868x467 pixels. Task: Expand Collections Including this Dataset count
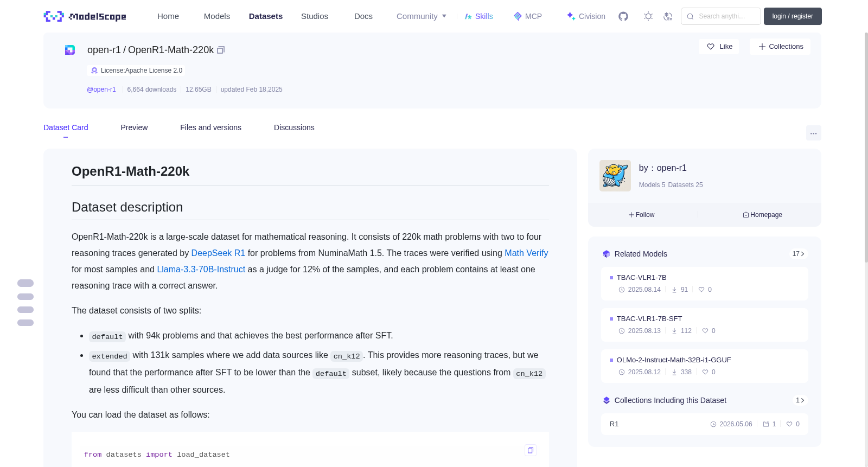pyautogui.click(x=800, y=400)
